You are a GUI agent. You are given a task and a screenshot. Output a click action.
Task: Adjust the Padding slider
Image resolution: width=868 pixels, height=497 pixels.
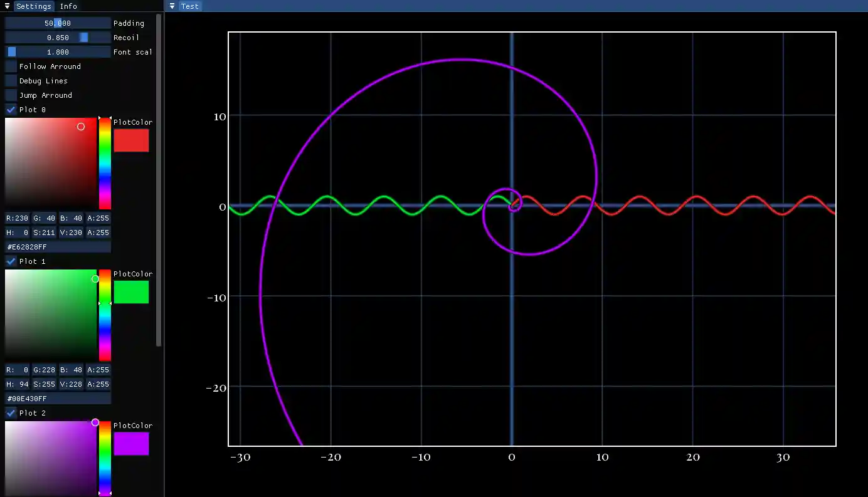tap(57, 23)
